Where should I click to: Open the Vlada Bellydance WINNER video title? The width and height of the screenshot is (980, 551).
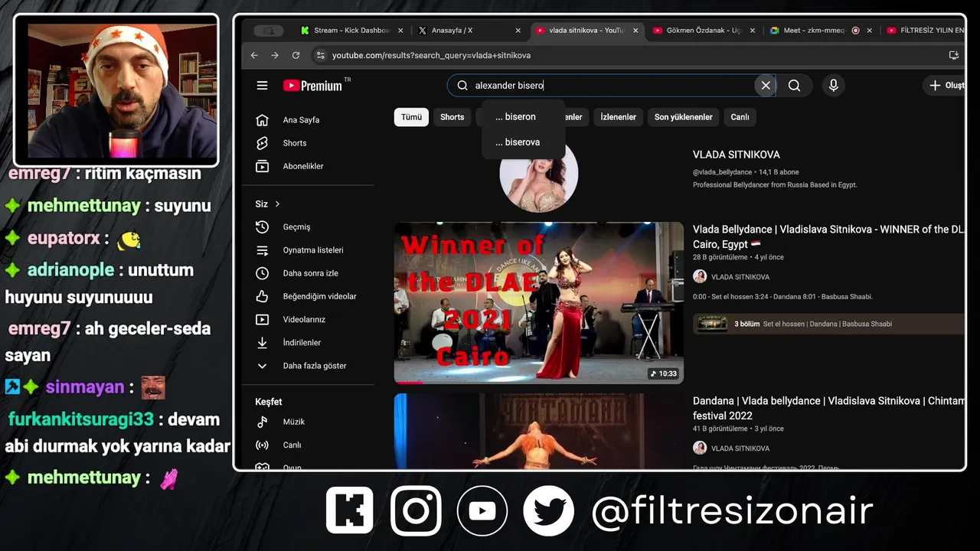point(828,236)
